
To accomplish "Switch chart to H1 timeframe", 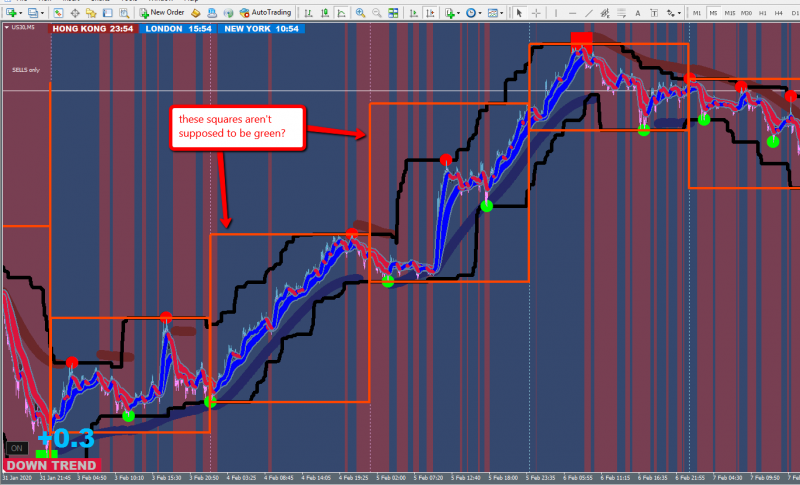I will click(x=763, y=13).
